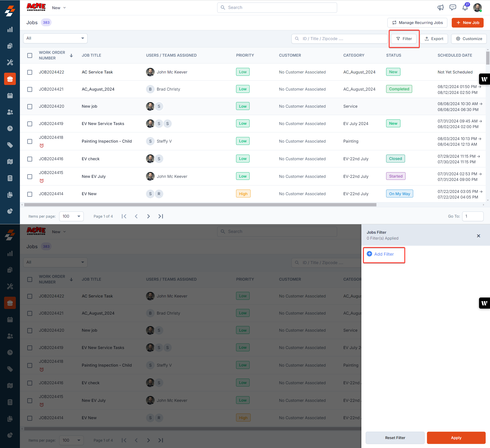Open the All jobs view dropdown
The image size is (490, 448).
coord(55,38)
